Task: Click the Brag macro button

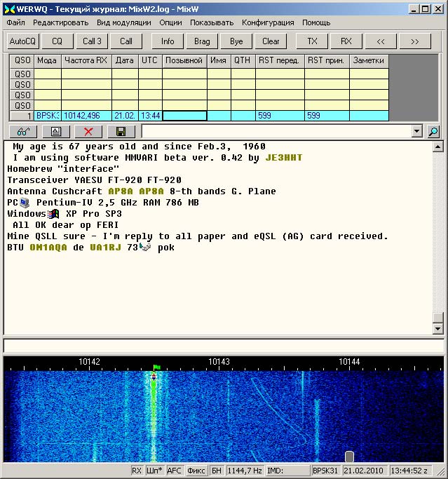Action: tap(202, 41)
